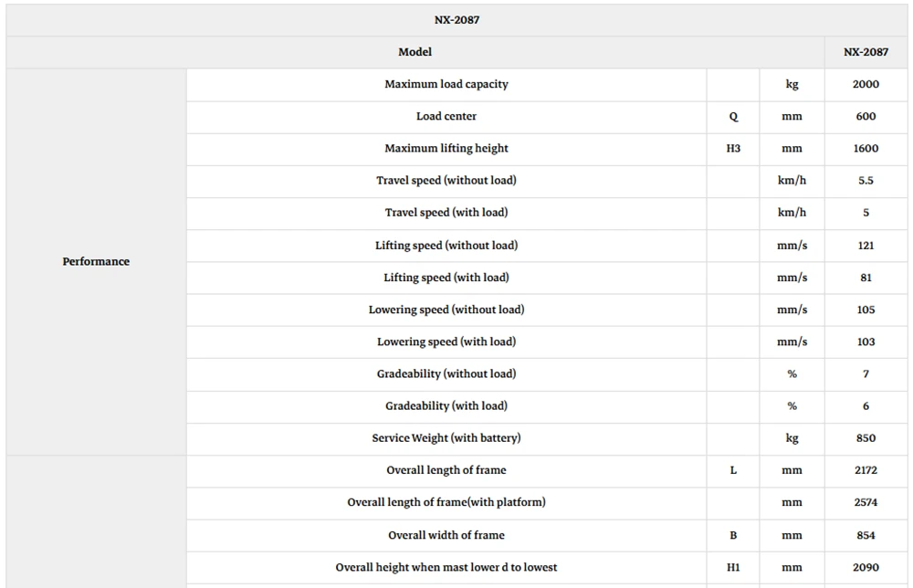Click Lifting speed (without load) label
913x588 pixels.
pos(446,245)
